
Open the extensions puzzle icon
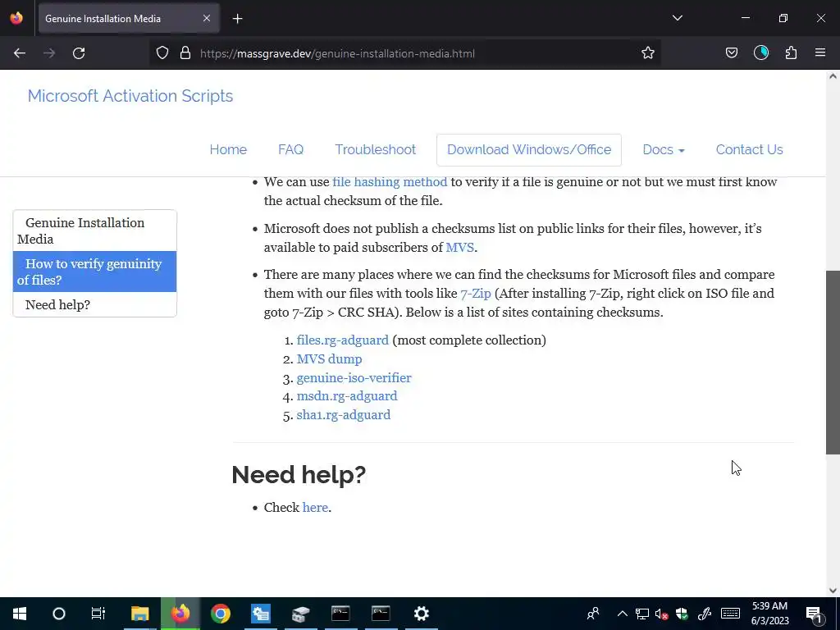pos(791,53)
